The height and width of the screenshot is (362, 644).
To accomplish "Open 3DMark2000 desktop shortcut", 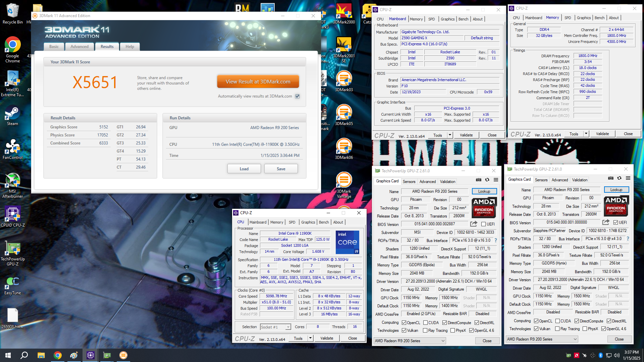I will click(x=344, y=13).
